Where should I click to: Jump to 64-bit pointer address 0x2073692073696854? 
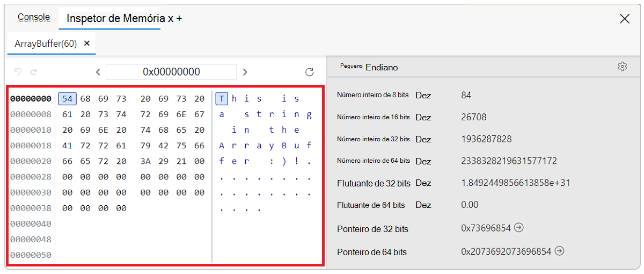(x=560, y=251)
